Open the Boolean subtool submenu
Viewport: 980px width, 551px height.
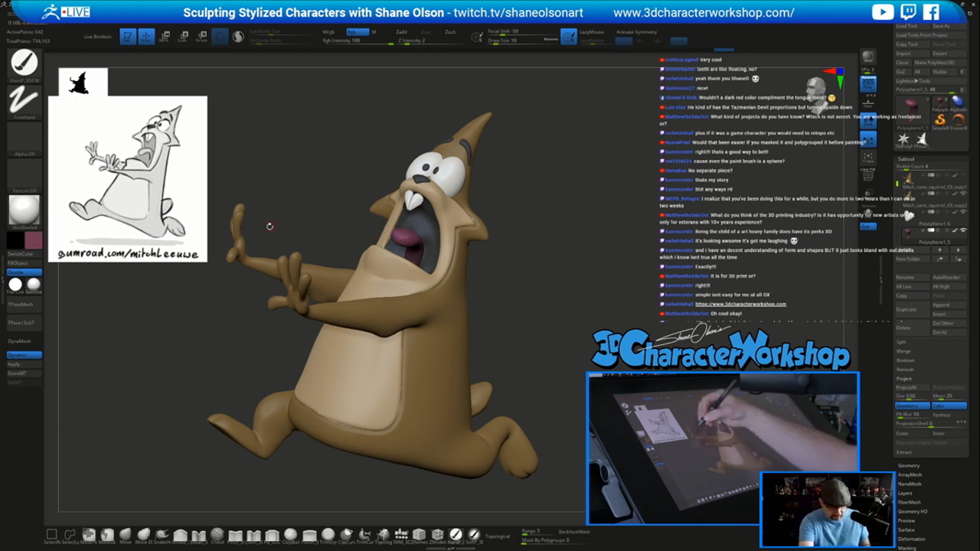coord(906,360)
